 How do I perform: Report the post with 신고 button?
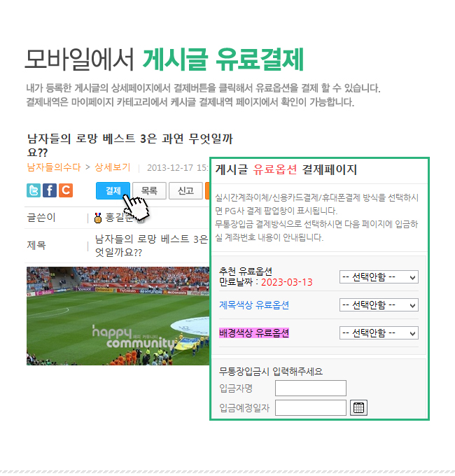pos(185,190)
